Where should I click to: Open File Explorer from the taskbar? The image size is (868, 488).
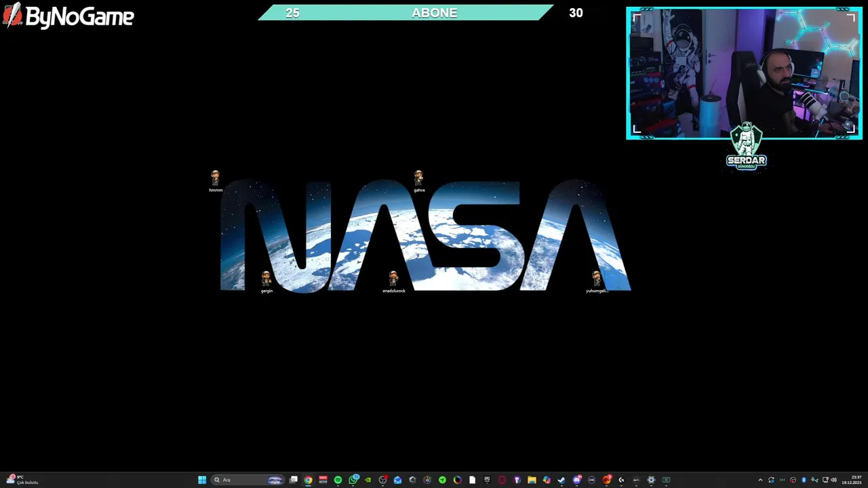click(x=532, y=480)
